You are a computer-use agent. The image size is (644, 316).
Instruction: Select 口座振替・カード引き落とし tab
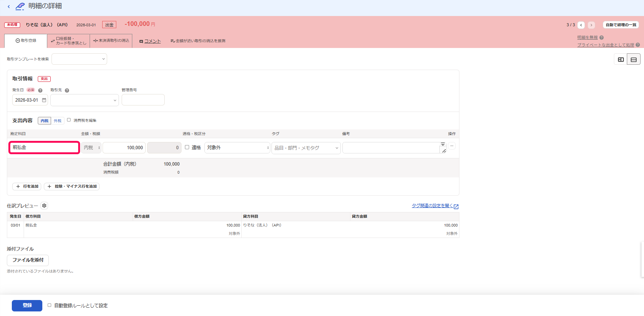click(x=69, y=41)
